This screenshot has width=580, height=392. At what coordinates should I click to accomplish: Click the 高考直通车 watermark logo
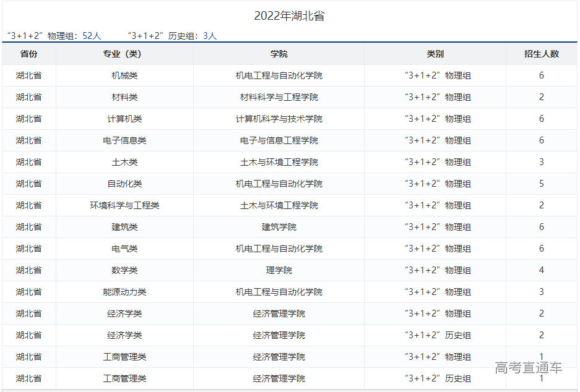click(x=529, y=367)
